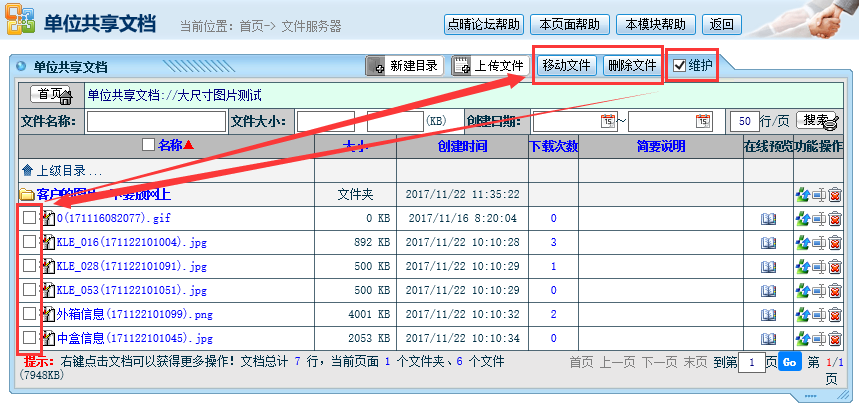The height and width of the screenshot is (406, 859).
Task: Sort by 名称 column header
Action: [170, 145]
